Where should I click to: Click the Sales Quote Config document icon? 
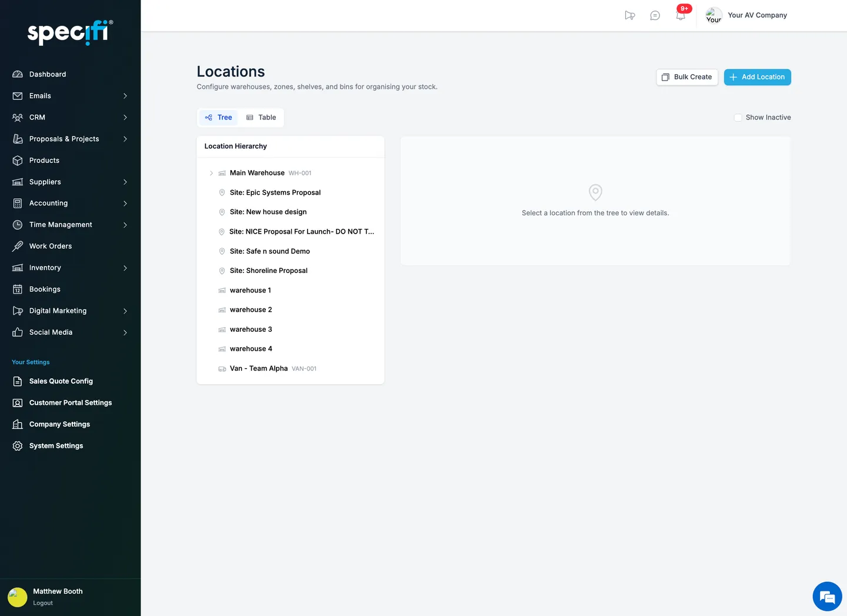point(18,381)
